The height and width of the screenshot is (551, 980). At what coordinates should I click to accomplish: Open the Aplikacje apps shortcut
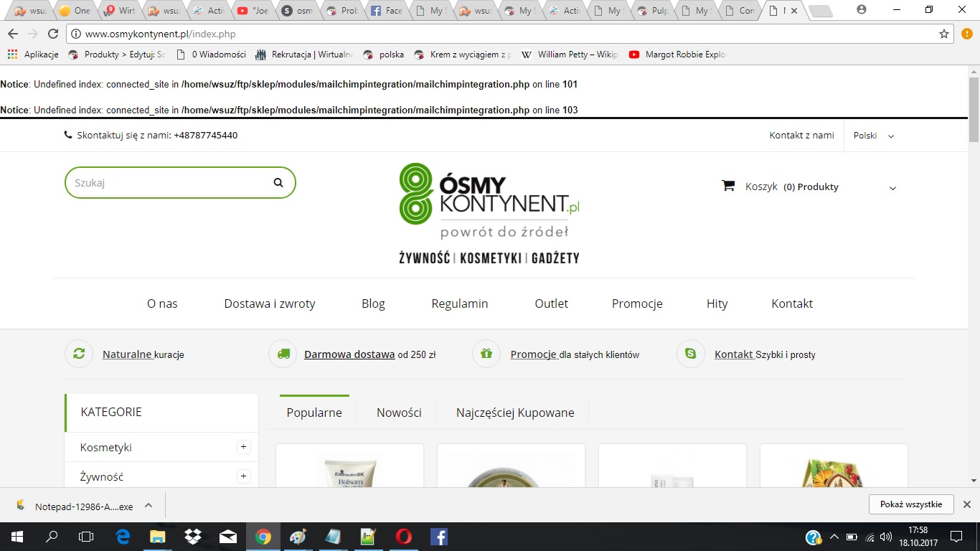pyautogui.click(x=33, y=55)
